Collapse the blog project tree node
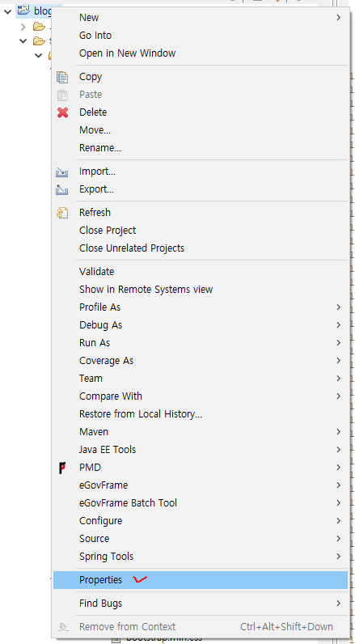 (7, 11)
